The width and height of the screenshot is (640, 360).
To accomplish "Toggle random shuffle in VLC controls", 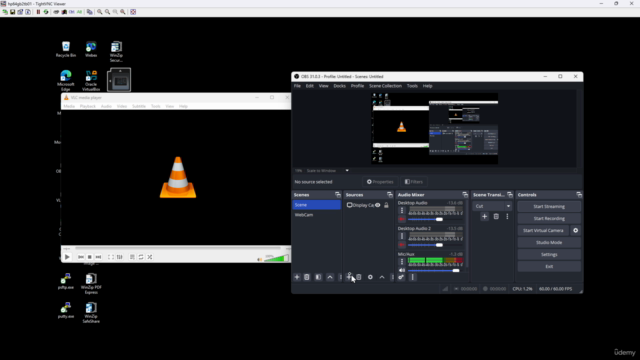I will (x=150, y=257).
